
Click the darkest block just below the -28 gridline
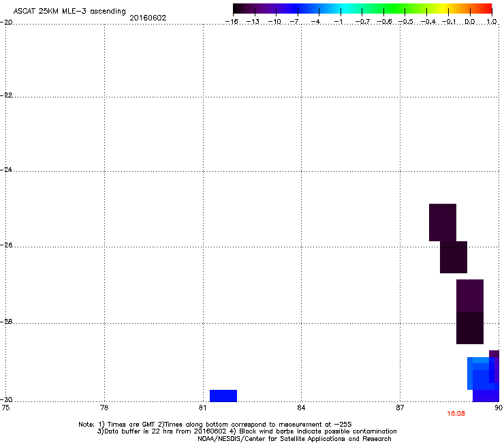coord(470,328)
